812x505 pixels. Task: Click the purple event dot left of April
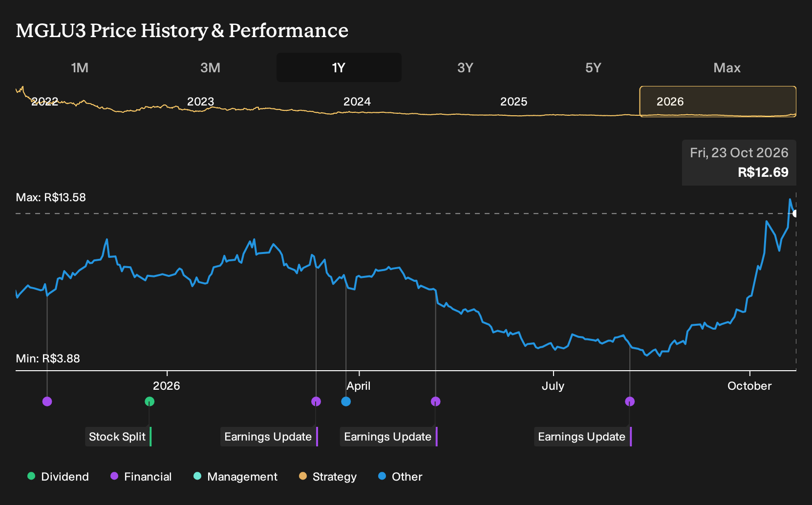coord(316,401)
